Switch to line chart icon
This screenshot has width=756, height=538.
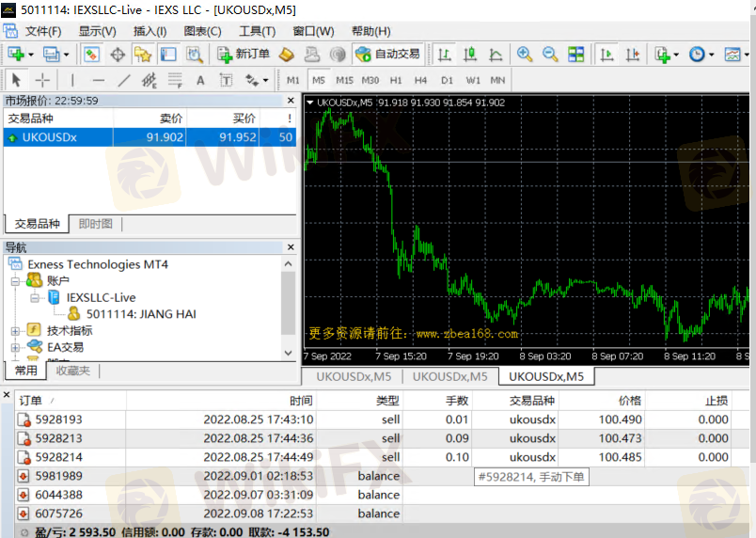point(496,55)
